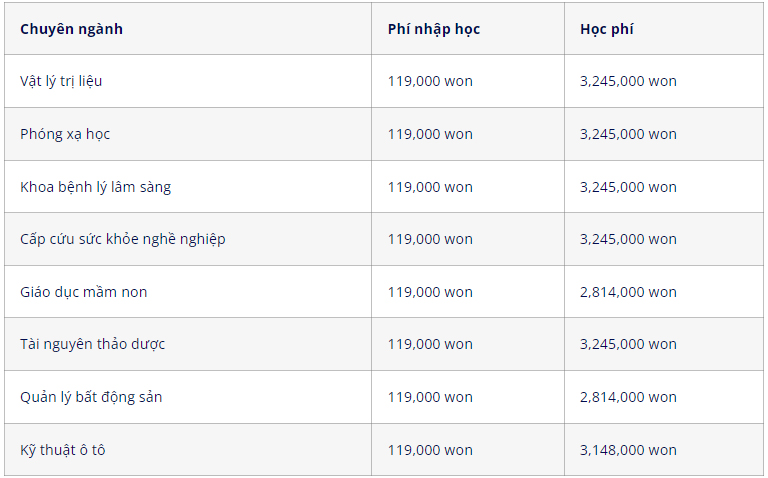Select Cấp cứu sức khỏe nghề nghiệp cell
Image resolution: width=768 pixels, height=478 pixels.
coord(188,239)
